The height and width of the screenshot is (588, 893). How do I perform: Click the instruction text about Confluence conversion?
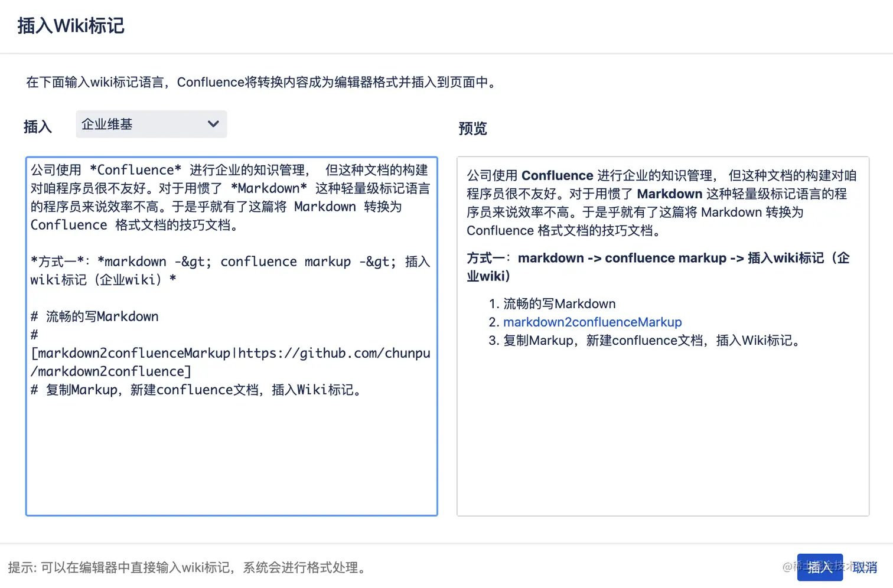tap(263, 82)
